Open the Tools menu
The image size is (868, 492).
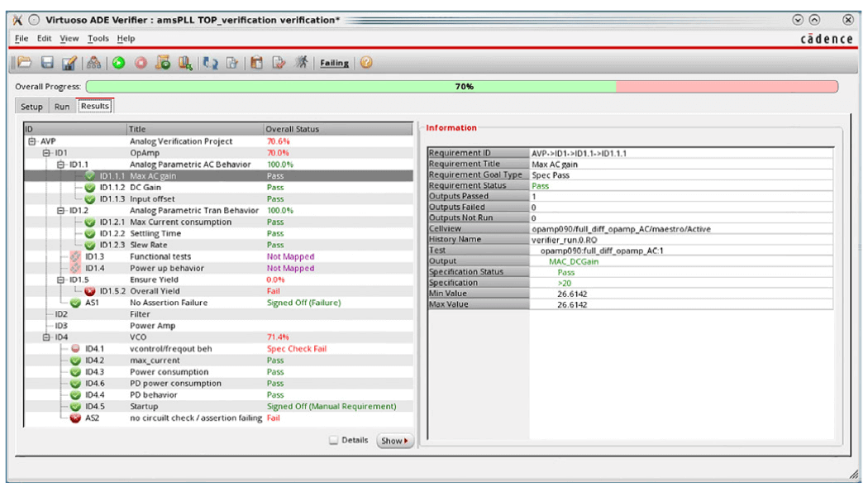pos(98,38)
